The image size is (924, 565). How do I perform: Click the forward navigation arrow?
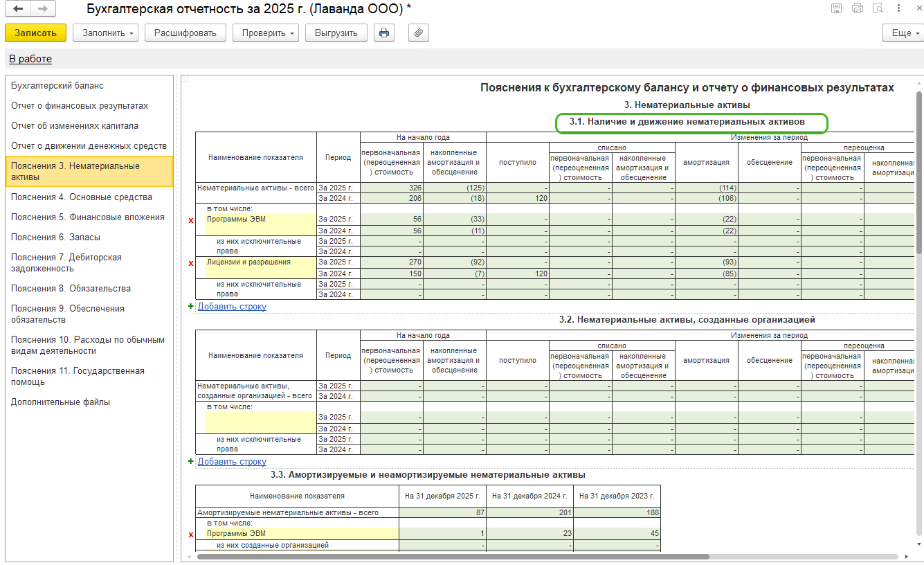click(x=42, y=9)
